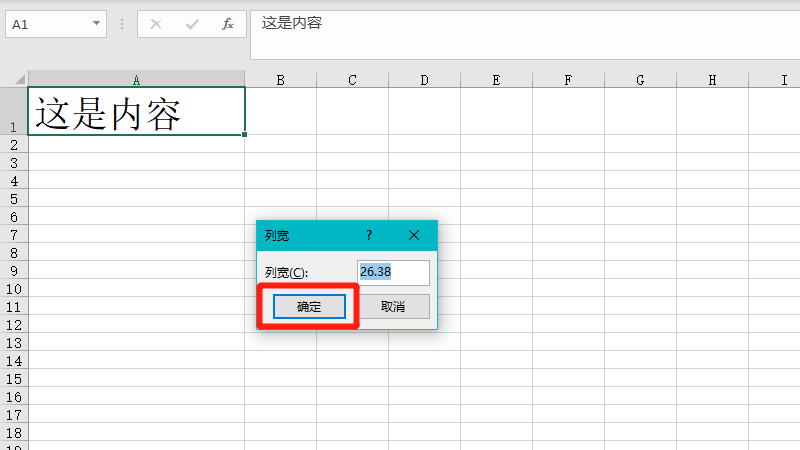Click the Insert Function fx icon
This screenshot has width=800, height=450.
(228, 24)
